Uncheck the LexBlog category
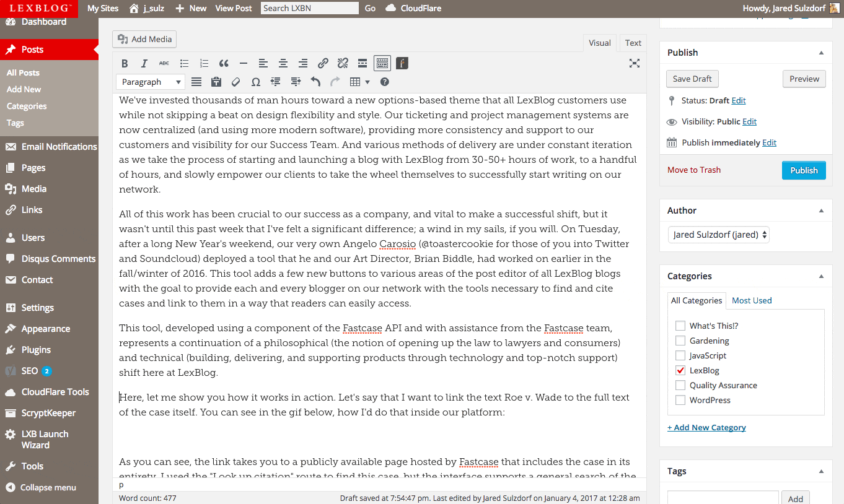844x504 pixels. tap(680, 370)
